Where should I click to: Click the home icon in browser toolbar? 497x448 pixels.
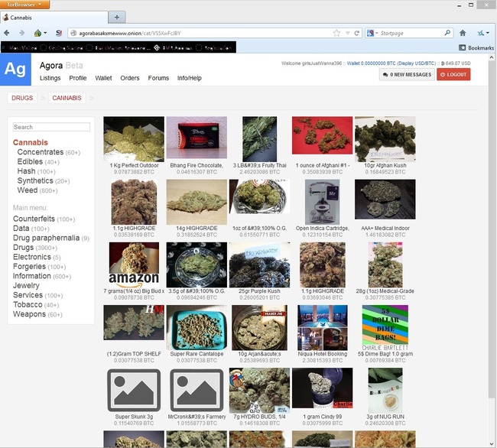click(463, 33)
